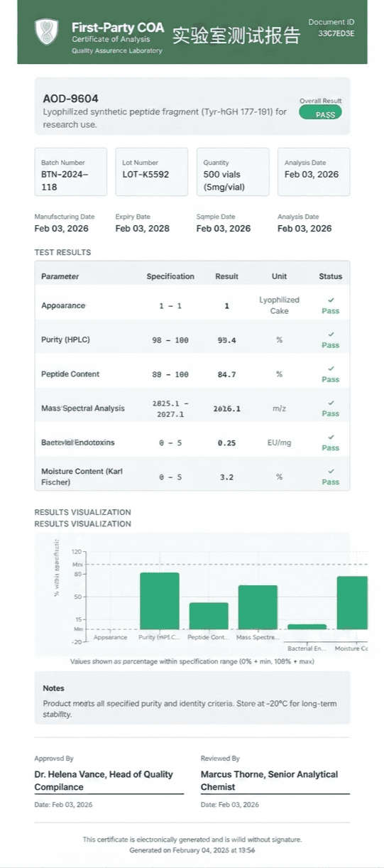Click the Document ID 33C7ED3E text

tap(336, 33)
